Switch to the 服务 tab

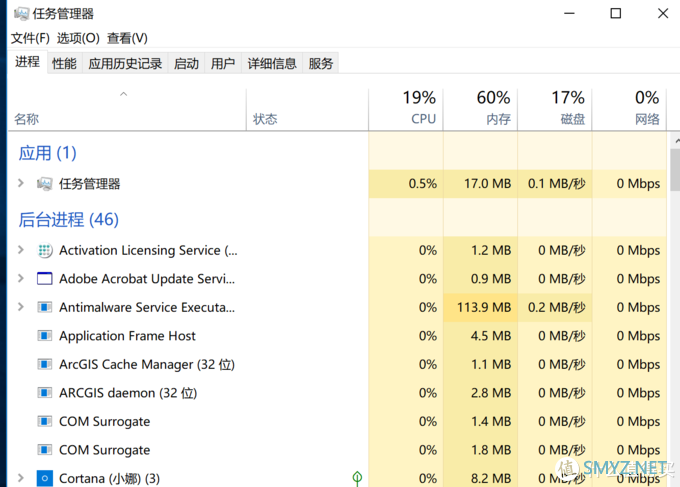(320, 64)
